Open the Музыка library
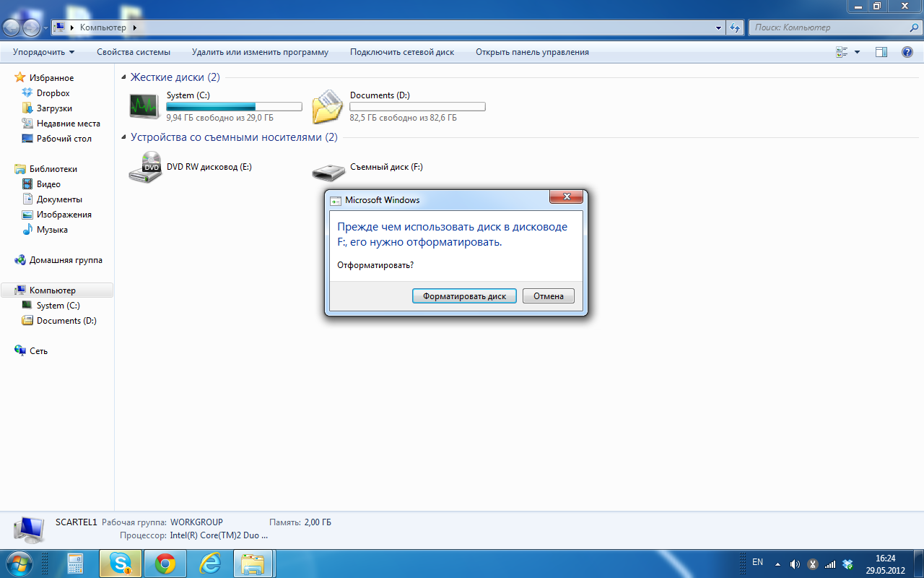The image size is (924, 578). coord(52,230)
